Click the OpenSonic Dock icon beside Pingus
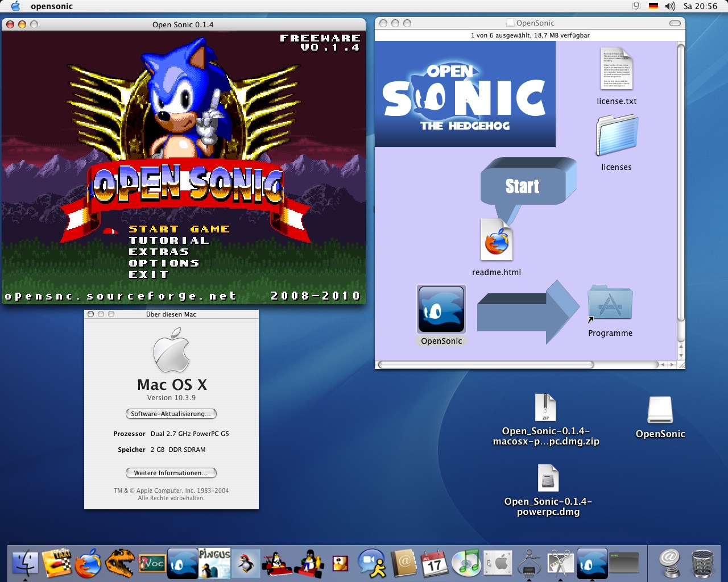 point(183,564)
